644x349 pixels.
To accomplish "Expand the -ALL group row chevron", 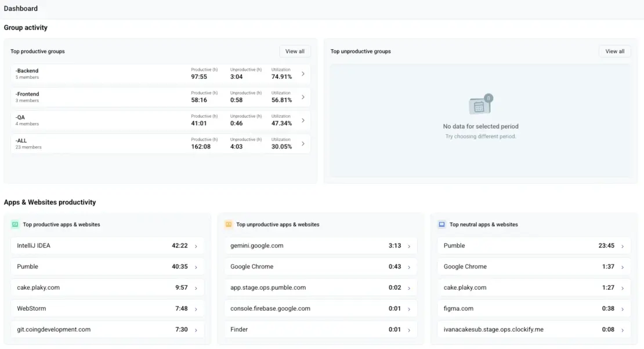I will coord(303,144).
